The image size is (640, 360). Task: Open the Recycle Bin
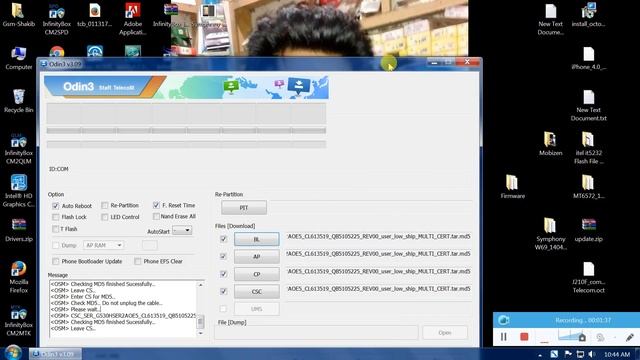pos(18,101)
